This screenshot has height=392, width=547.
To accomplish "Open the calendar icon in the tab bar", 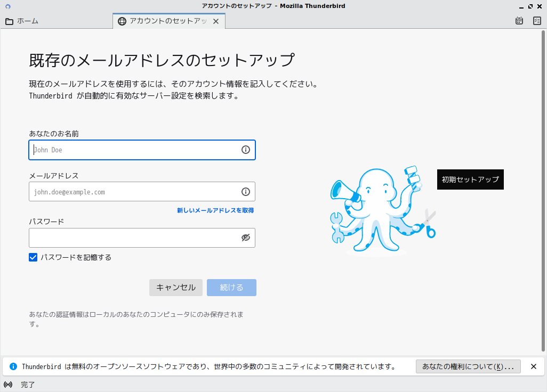I will [x=519, y=21].
